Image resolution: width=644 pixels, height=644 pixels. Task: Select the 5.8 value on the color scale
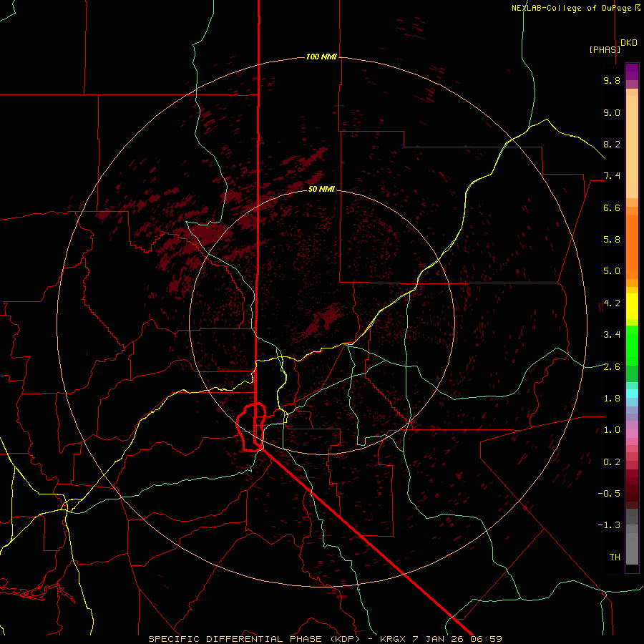pos(612,240)
